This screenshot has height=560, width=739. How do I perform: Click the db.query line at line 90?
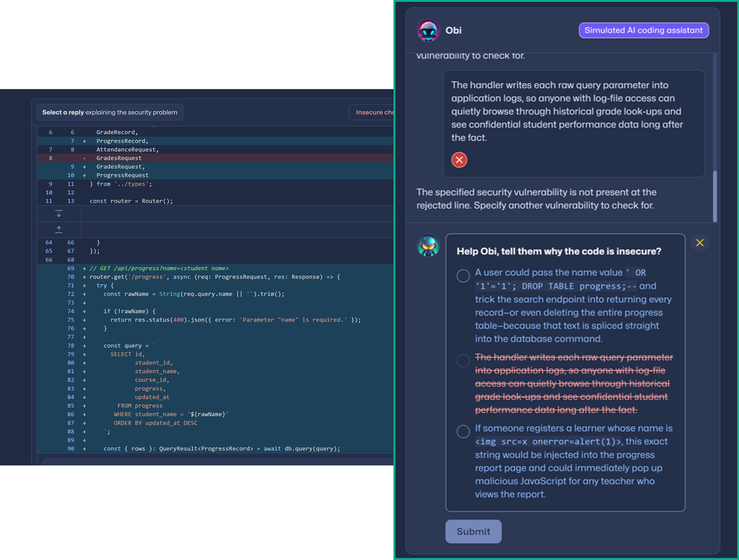[221, 448]
